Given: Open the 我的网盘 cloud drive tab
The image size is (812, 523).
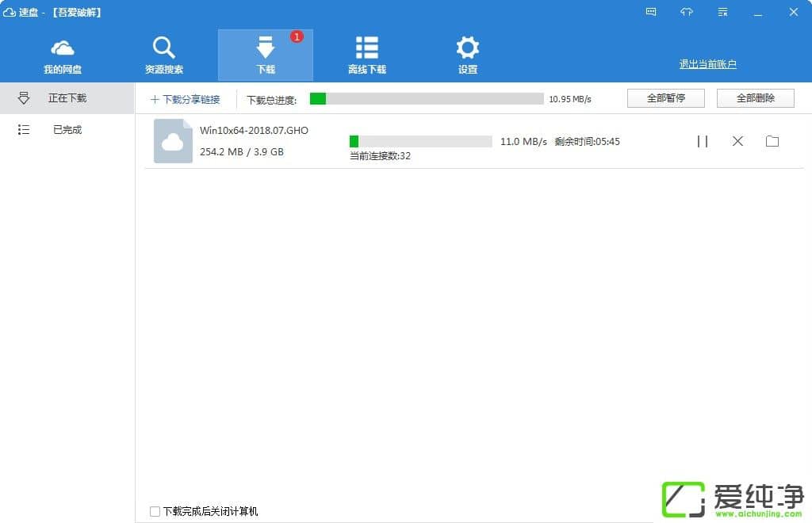Looking at the screenshot, I should [x=63, y=56].
